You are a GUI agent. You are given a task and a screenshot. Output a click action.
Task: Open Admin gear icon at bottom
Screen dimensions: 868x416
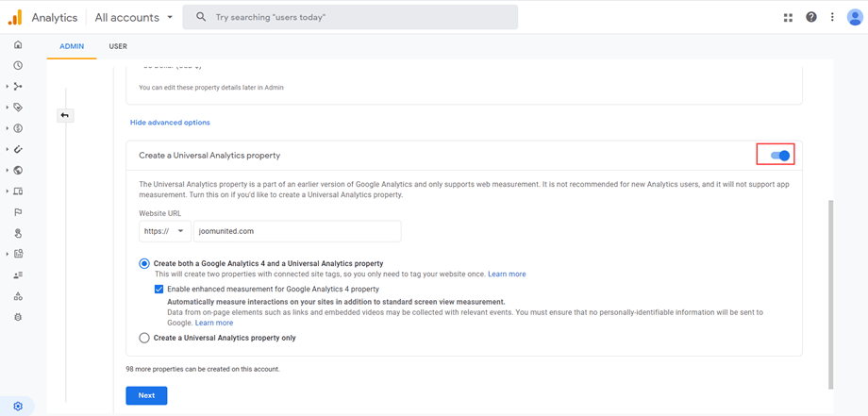[18, 406]
